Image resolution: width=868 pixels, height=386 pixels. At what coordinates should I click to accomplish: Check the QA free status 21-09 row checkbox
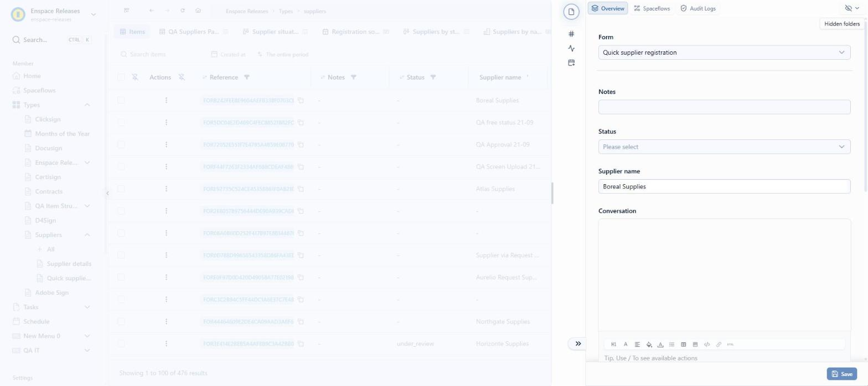click(x=121, y=122)
